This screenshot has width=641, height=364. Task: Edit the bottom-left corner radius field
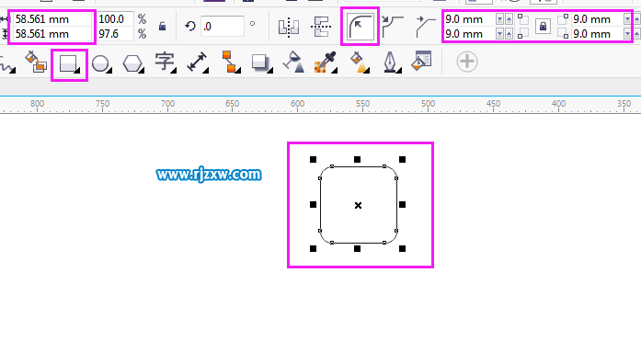click(469, 34)
